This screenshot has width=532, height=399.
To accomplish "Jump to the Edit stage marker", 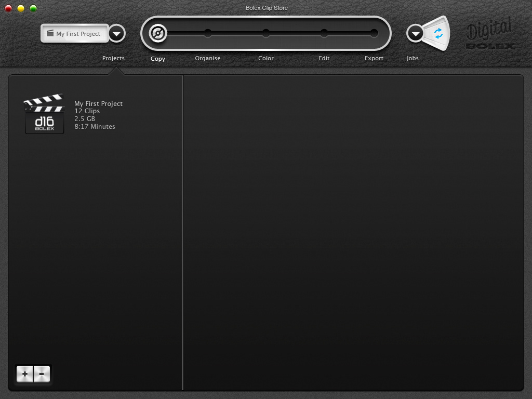I will (324, 33).
